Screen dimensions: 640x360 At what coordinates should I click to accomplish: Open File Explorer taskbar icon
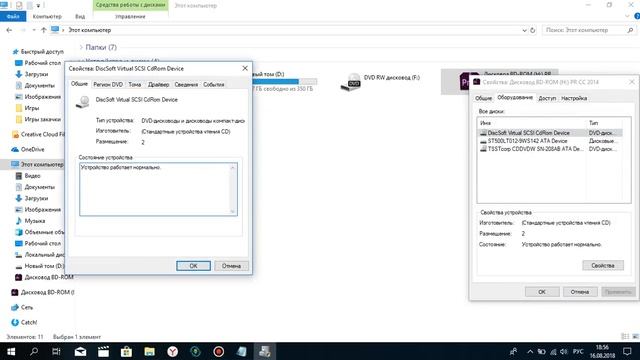pos(149,351)
